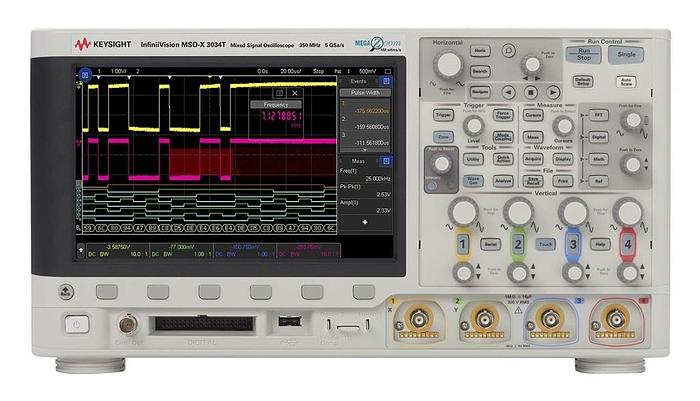Push the Math button
The image size is (700, 401).
point(599,159)
